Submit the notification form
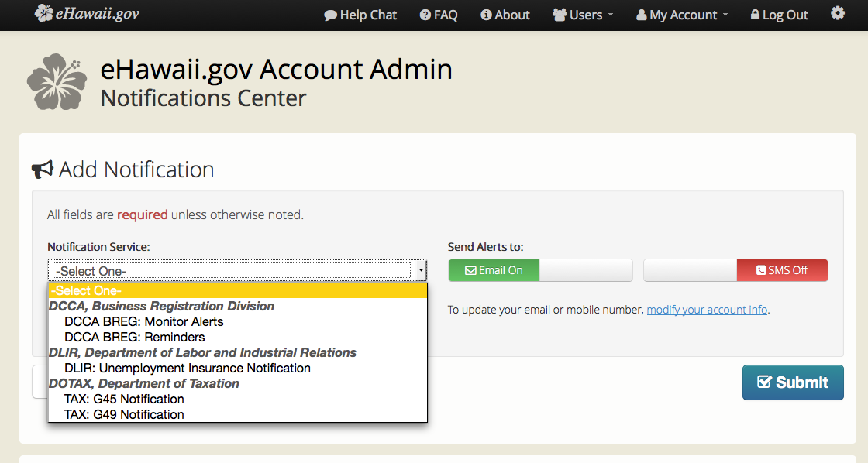Screen dimensions: 868x463 793,382
